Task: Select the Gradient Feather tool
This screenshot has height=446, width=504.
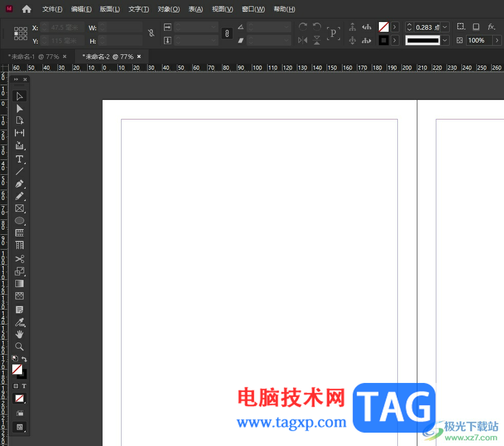Action: tap(19, 296)
